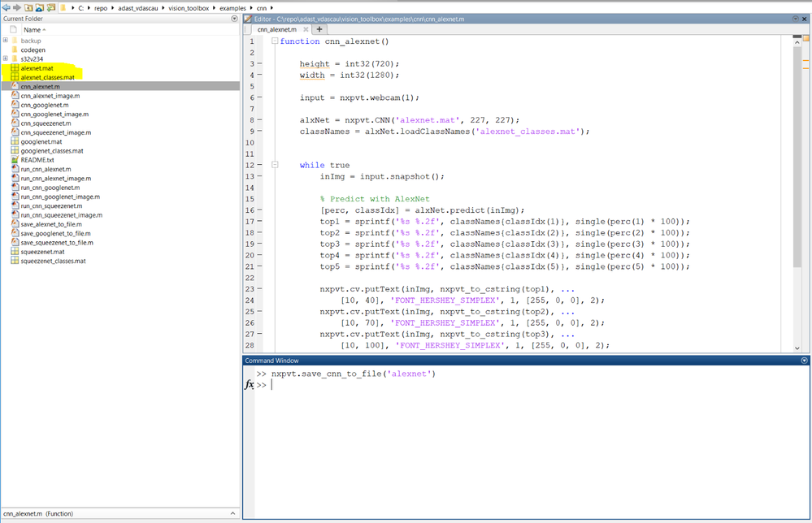812x523 pixels.
Task: Go back using the blue back arrow
Action: click(7, 8)
